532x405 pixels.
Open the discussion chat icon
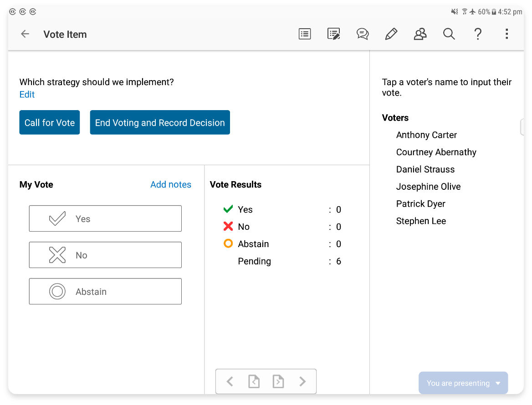click(x=363, y=34)
